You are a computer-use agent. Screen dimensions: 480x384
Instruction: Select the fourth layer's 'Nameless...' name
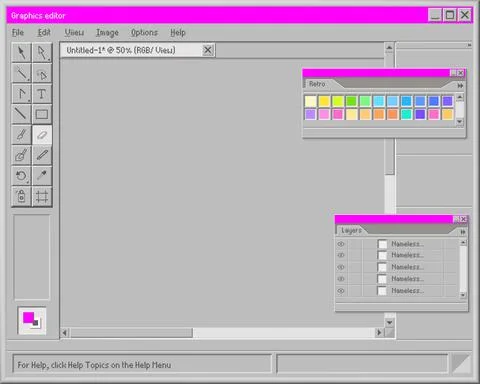407,279
